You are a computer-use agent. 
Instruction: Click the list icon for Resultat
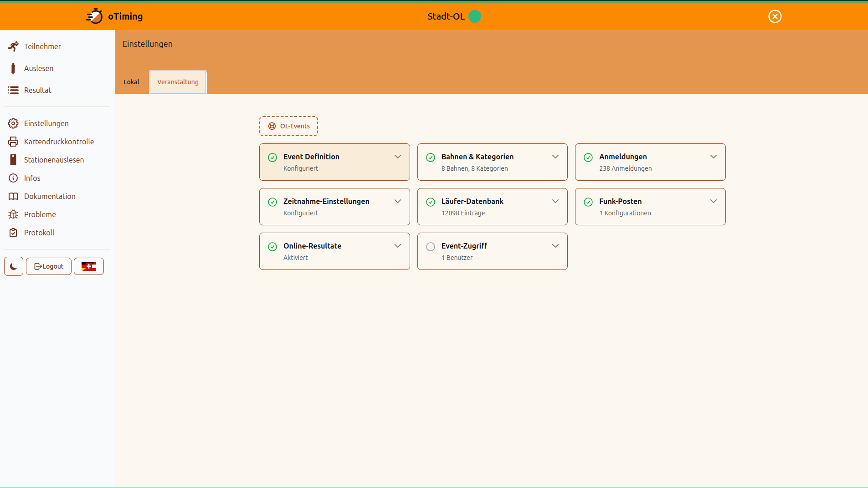click(x=13, y=90)
